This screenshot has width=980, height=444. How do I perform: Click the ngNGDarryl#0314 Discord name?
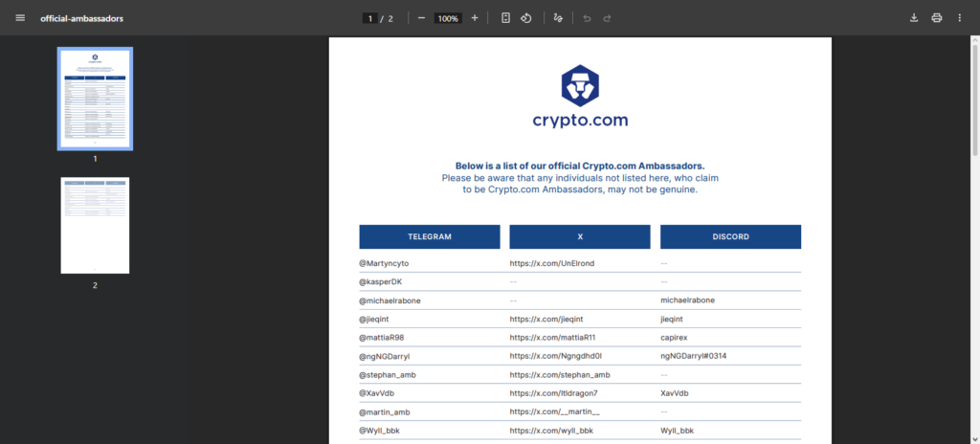(693, 356)
